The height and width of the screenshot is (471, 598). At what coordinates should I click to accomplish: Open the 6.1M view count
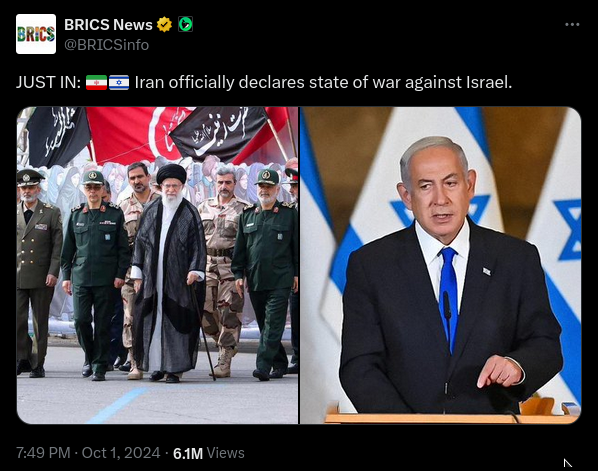pos(188,453)
